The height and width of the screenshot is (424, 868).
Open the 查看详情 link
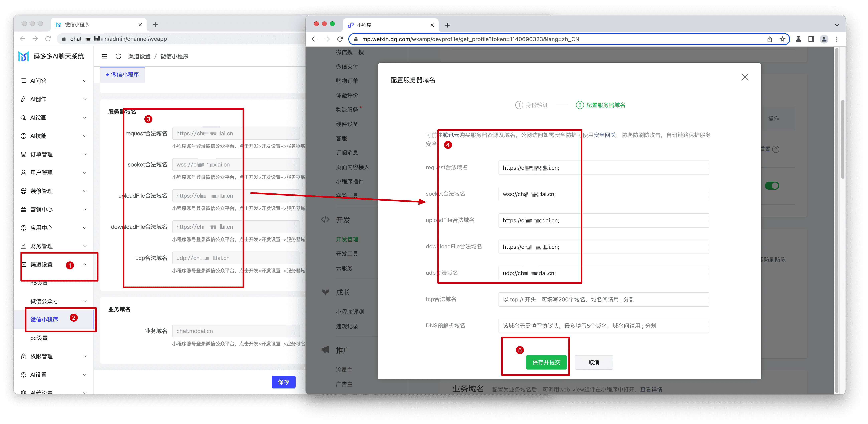tap(651, 389)
